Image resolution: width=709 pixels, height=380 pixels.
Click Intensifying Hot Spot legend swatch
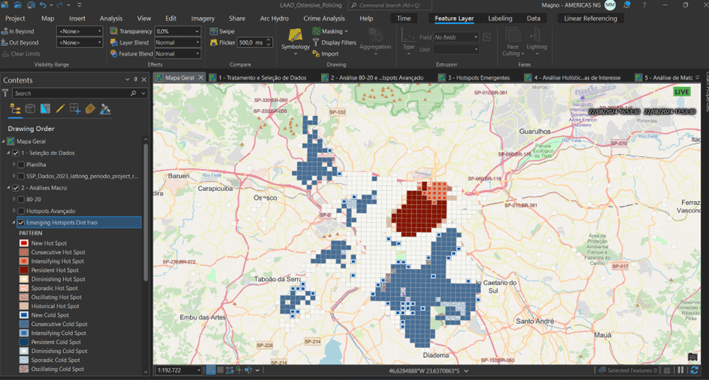pyautogui.click(x=24, y=261)
